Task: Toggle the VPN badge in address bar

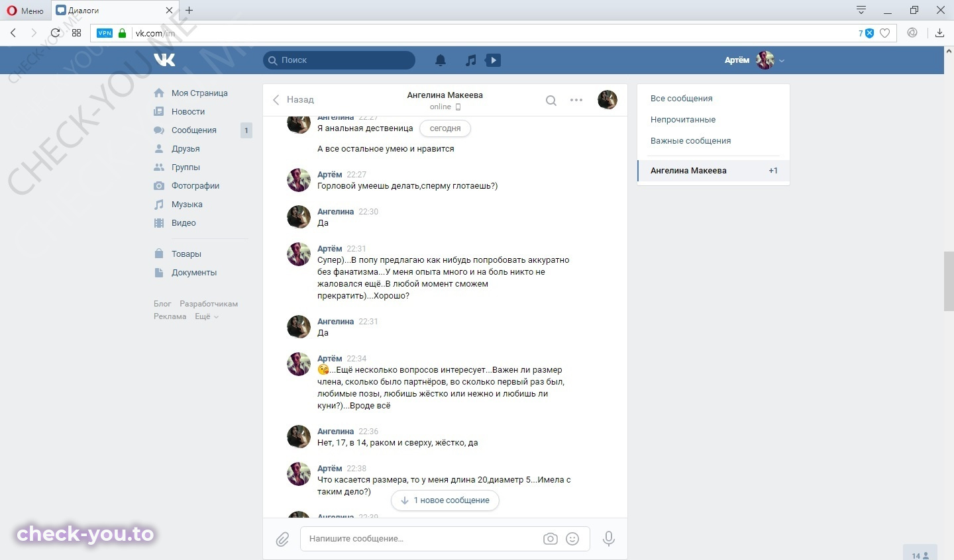Action: tap(105, 33)
